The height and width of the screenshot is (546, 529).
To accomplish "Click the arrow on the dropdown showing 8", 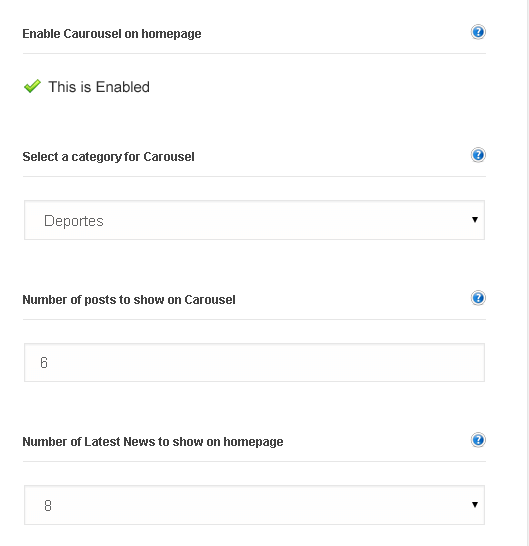I will click(475, 505).
